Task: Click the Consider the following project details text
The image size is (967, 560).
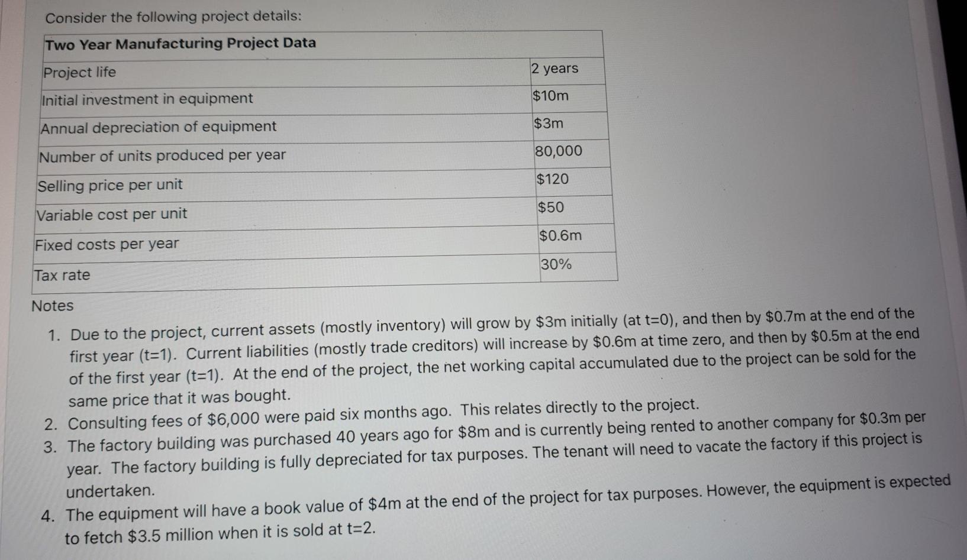Action: point(173,17)
